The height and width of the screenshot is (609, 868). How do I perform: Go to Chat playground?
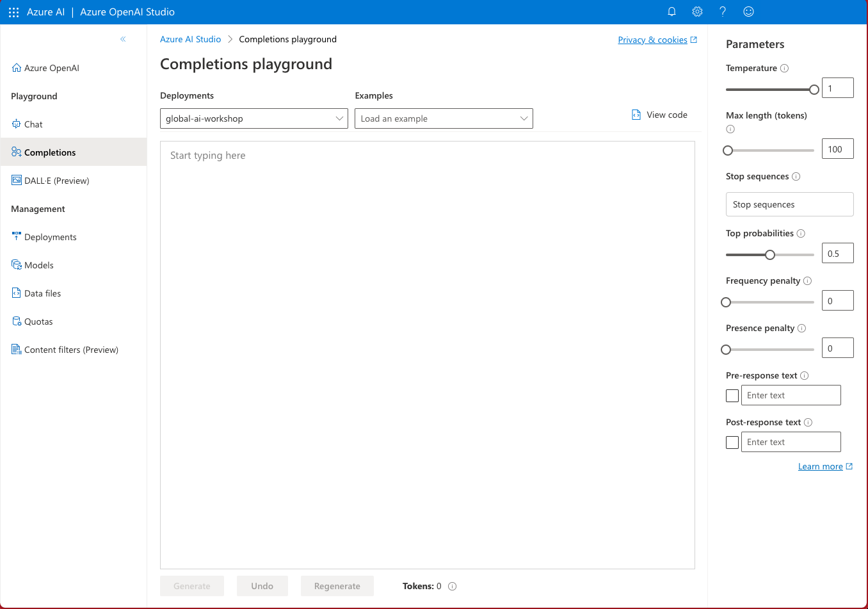pos(33,124)
